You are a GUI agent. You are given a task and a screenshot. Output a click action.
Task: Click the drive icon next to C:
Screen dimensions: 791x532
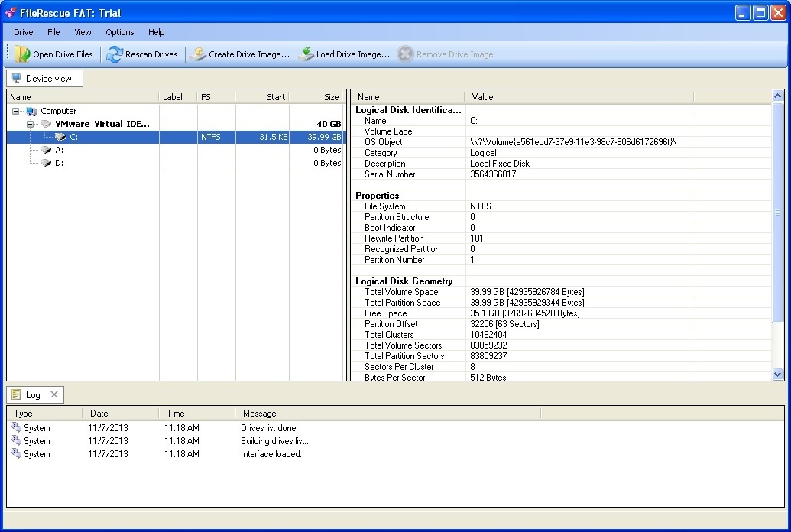[x=59, y=137]
